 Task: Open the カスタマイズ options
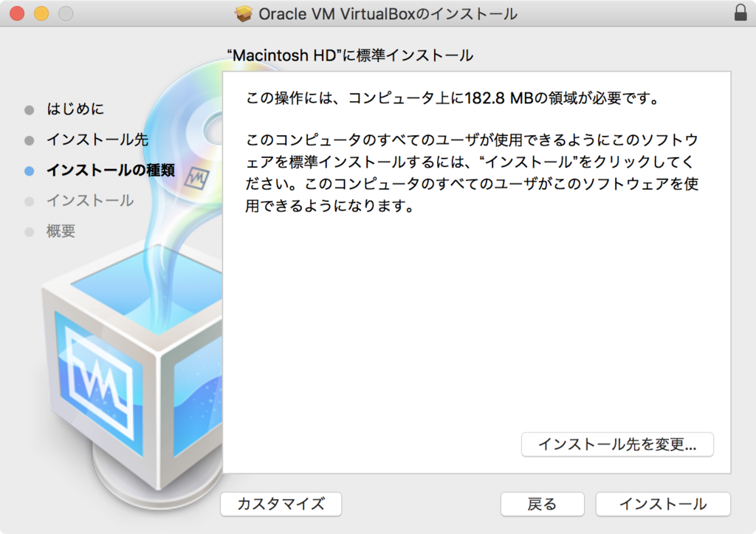[x=281, y=504]
